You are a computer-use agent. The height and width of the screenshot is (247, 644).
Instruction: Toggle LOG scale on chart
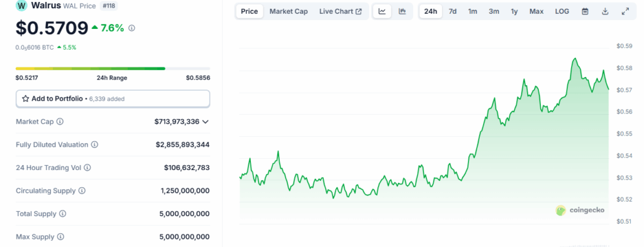tap(562, 11)
